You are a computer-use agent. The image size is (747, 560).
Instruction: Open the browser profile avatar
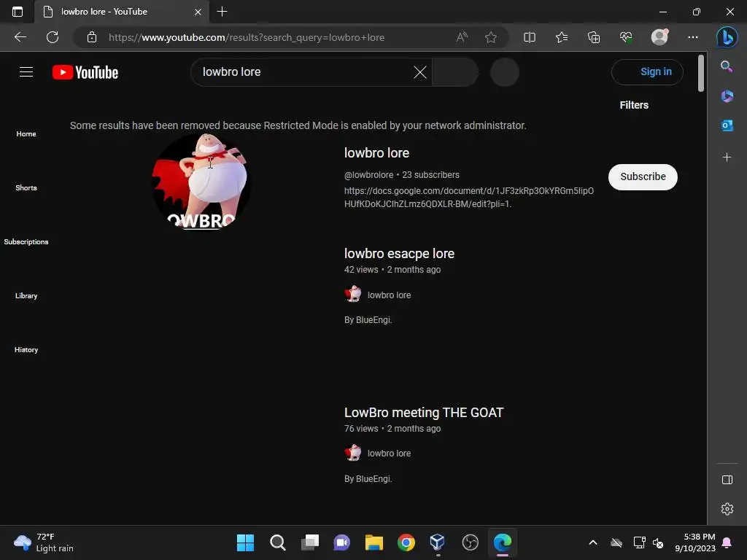pos(659,36)
